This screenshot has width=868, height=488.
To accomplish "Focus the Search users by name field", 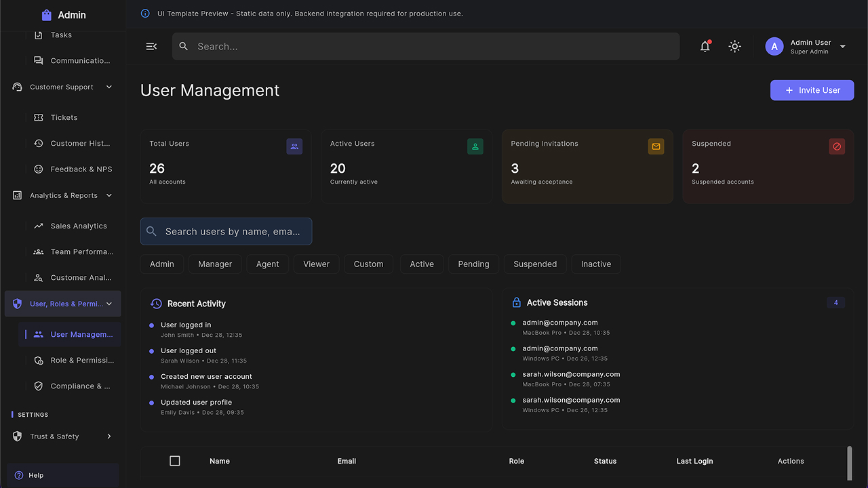I will tap(226, 231).
